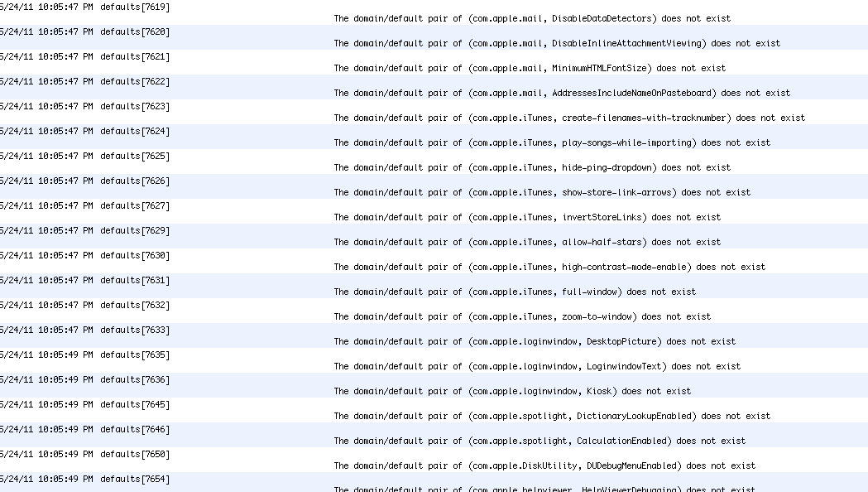This screenshot has width=868, height=492.
Task: Select the DisableInlineAttachmentViewing log message
Action: pos(557,43)
